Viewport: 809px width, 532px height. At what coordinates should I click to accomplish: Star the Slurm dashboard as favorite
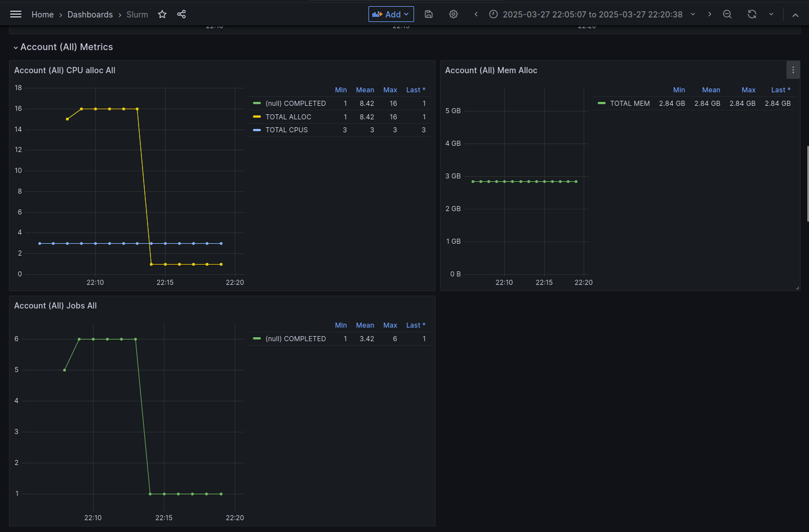[162, 14]
